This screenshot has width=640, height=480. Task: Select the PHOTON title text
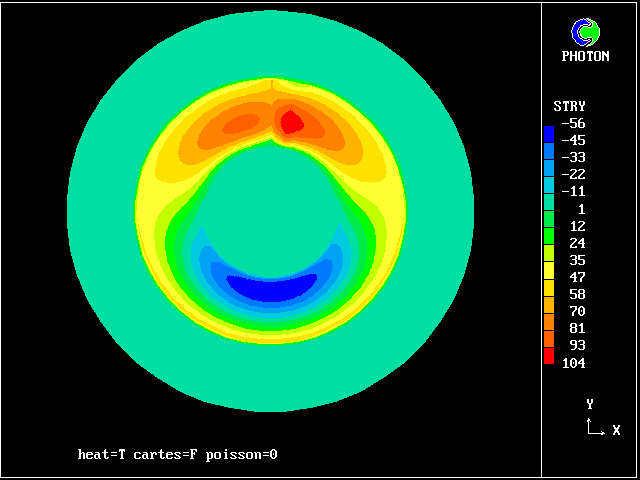click(x=585, y=57)
